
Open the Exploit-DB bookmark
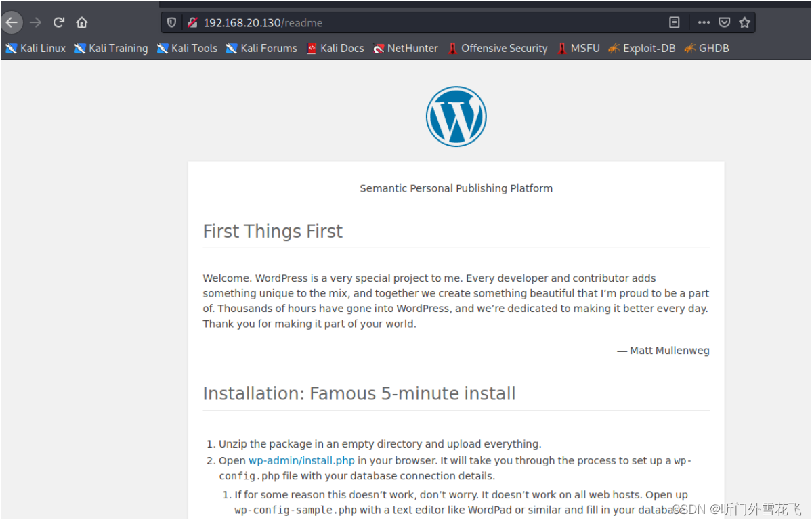(642, 48)
